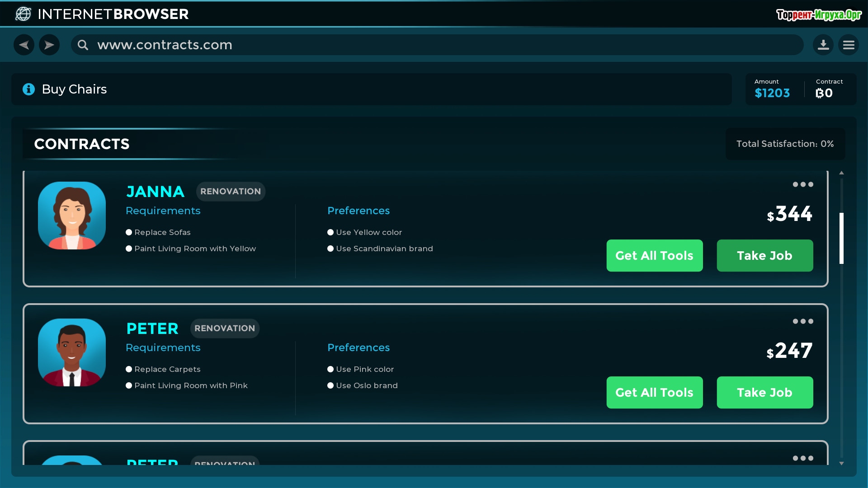Click the search magnifier icon
This screenshot has height=488, width=868.
pyautogui.click(x=83, y=45)
